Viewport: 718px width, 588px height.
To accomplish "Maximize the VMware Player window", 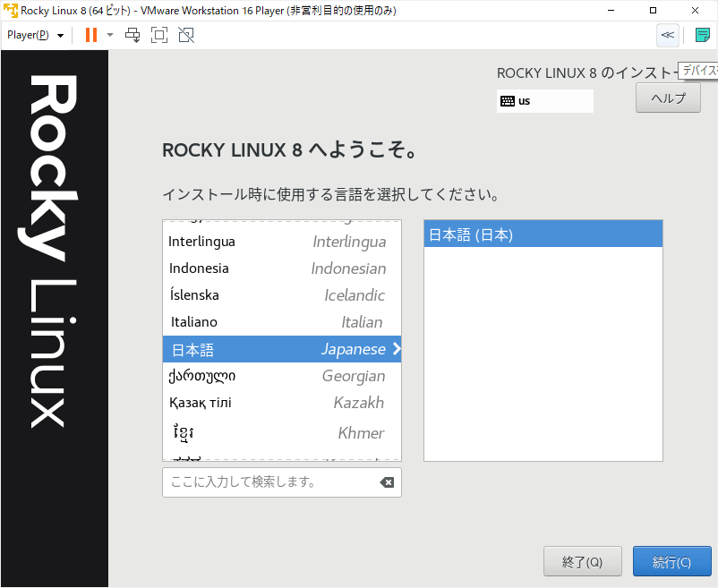I will pos(653,10).
